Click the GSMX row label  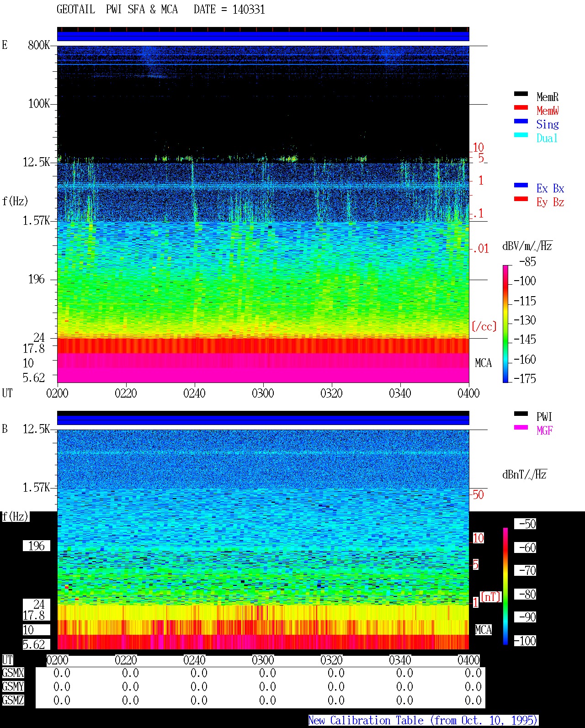13,673
